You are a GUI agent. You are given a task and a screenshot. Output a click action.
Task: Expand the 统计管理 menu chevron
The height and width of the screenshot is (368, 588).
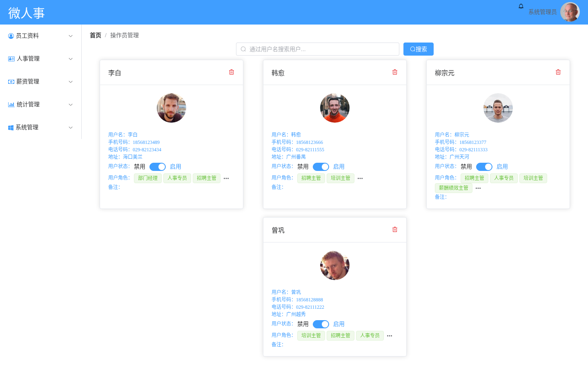coord(71,105)
